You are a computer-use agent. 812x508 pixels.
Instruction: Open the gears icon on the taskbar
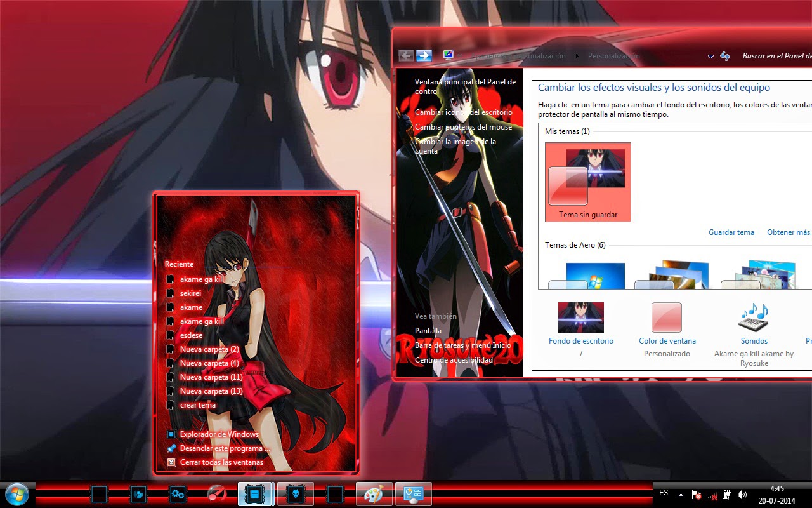coord(177,494)
